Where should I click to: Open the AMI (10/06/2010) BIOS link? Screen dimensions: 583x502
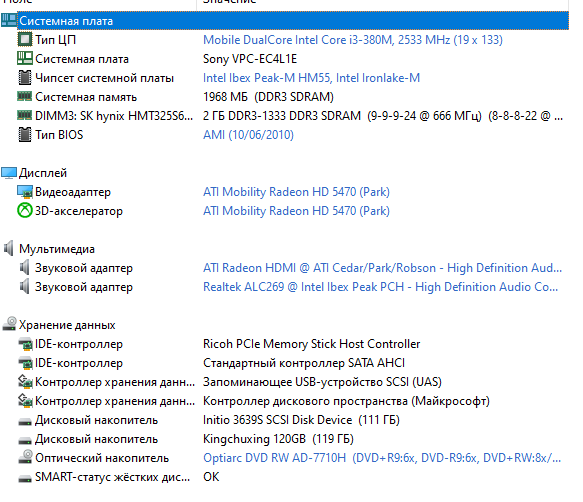click(x=248, y=134)
